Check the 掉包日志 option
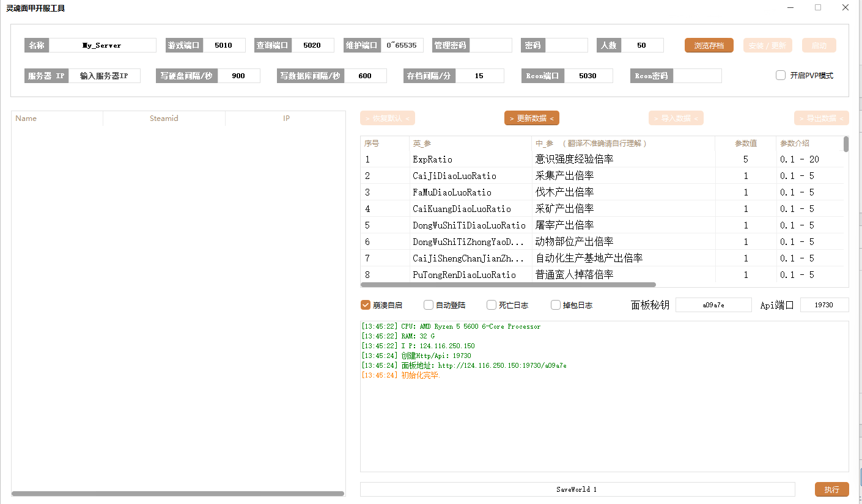Screen dimensions: 862x504 (x=556, y=305)
